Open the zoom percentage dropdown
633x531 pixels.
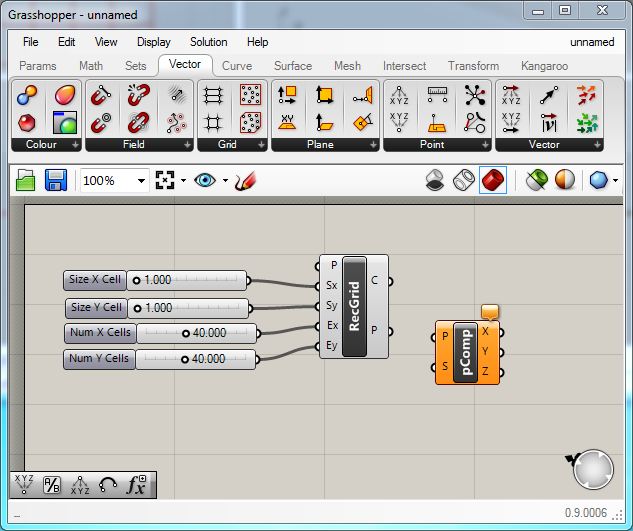[x=141, y=181]
